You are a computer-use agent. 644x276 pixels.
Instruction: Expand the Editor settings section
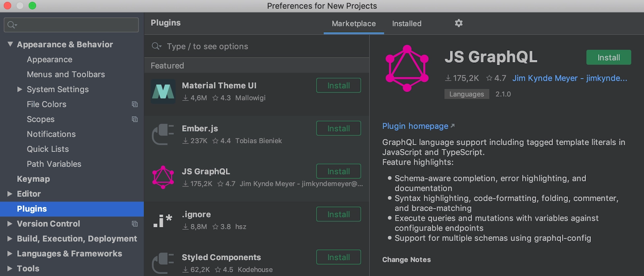coord(10,194)
